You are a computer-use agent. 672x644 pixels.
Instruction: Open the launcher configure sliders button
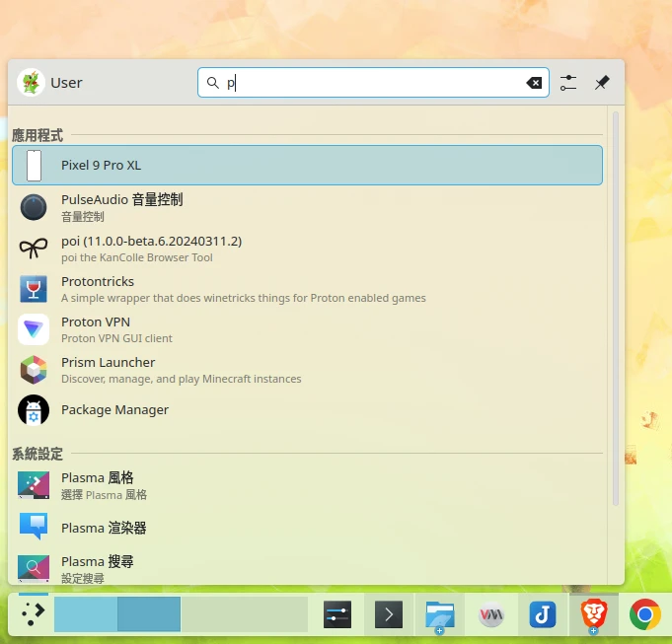568,83
